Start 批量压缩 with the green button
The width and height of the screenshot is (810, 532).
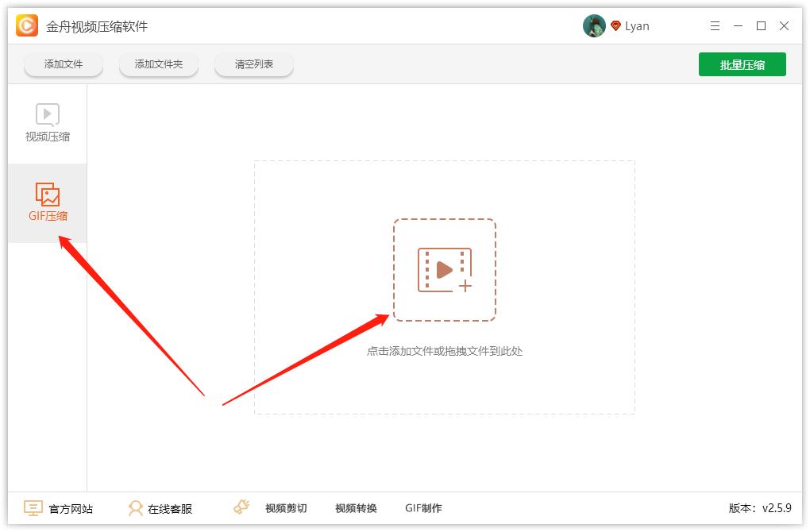(742, 64)
